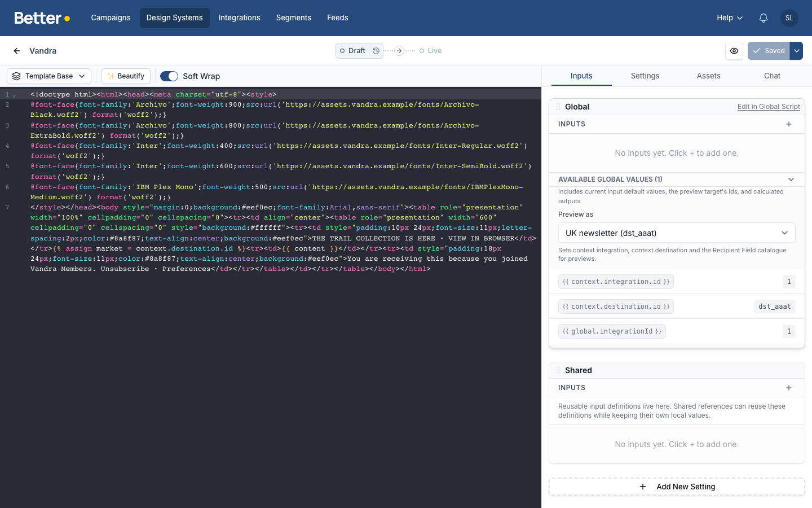Open the Saved button dropdown arrow

pos(796,51)
